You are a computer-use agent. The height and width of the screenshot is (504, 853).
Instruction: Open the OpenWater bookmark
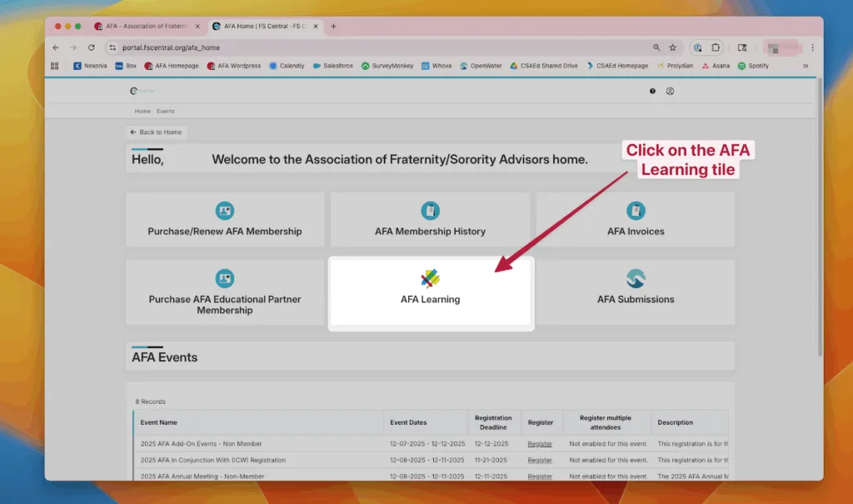click(x=481, y=66)
